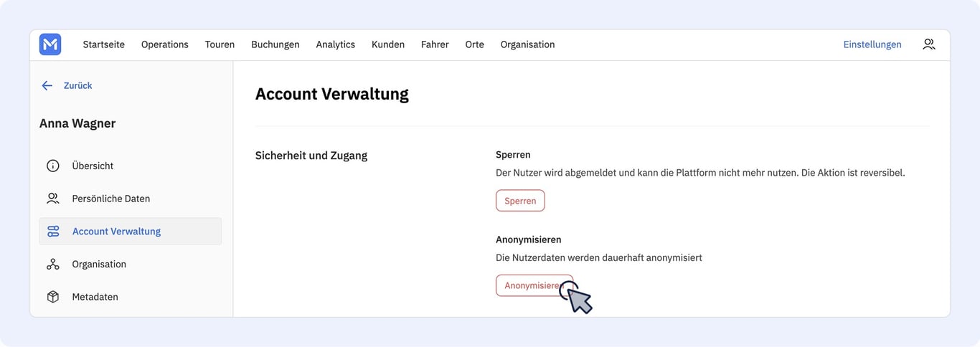Click the blue M app logo

coord(50,44)
